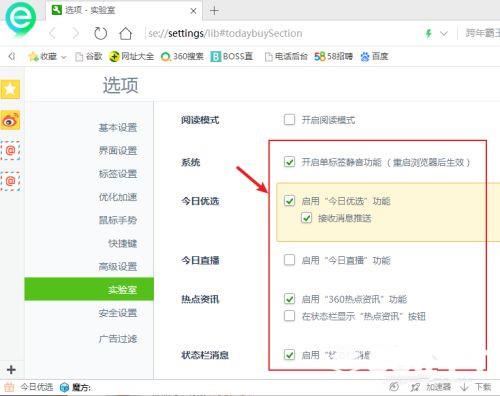This screenshot has width=500, height=396.
Task: Switch to 广告过滤 settings section
Action: [x=118, y=339]
